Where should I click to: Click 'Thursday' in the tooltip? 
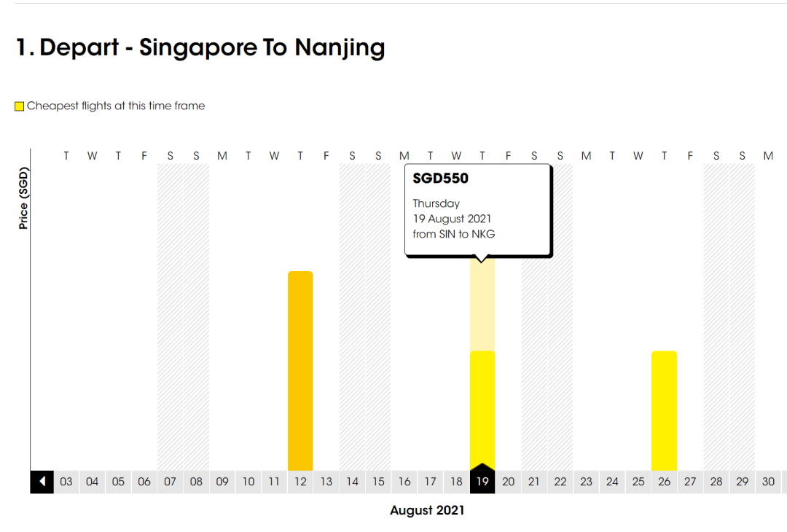click(x=436, y=204)
